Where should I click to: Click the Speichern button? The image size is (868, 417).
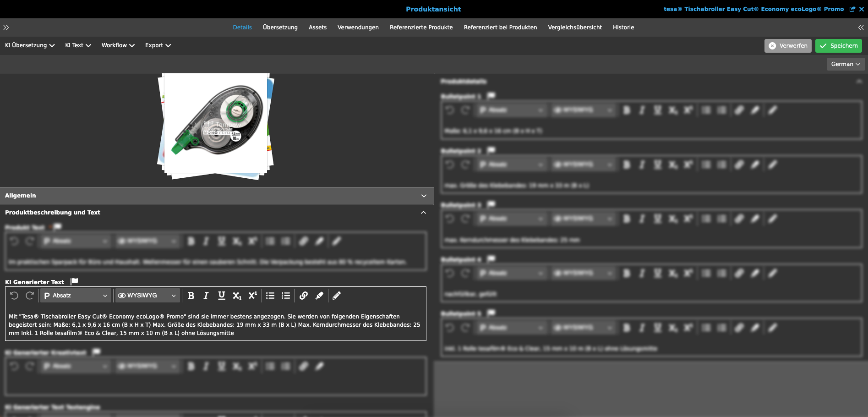click(839, 45)
